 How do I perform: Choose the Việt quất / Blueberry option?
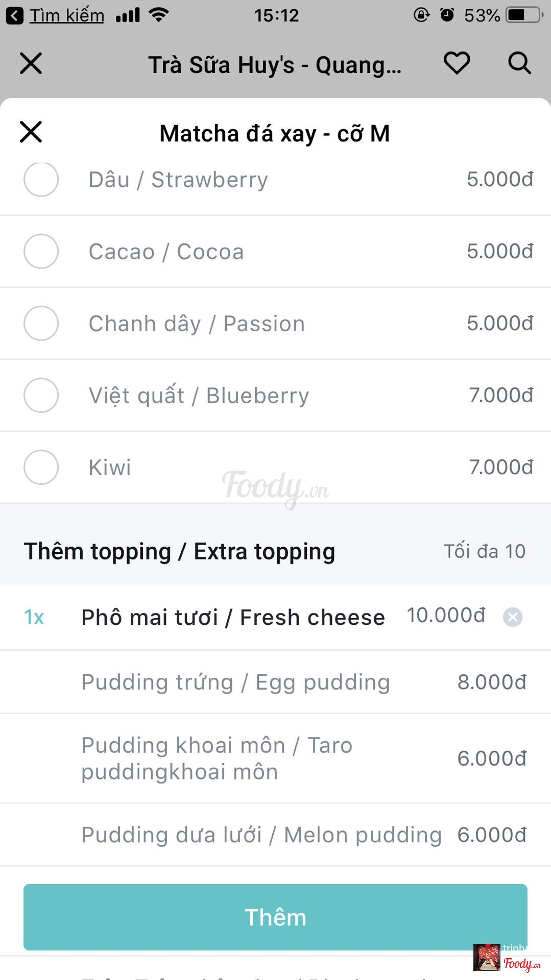click(x=41, y=396)
